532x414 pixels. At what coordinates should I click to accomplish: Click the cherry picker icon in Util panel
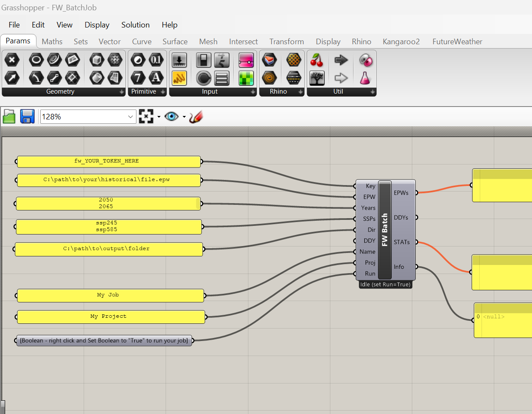(x=317, y=60)
